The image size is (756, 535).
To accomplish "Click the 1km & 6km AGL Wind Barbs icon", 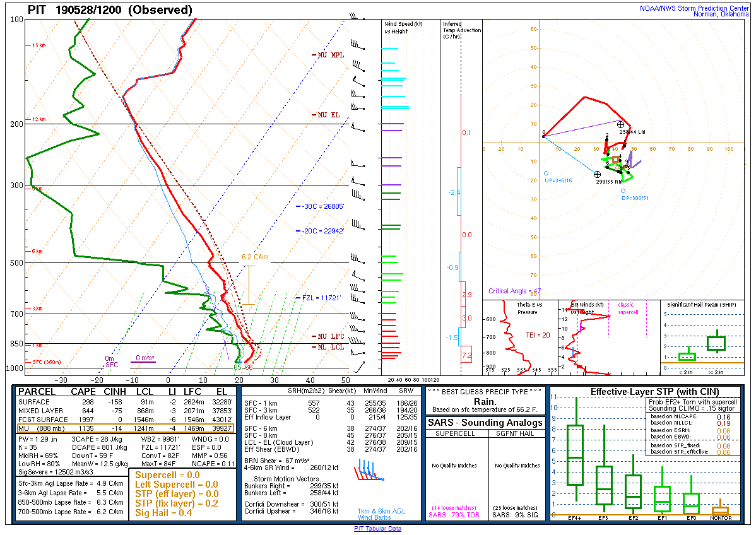I will tap(370, 471).
